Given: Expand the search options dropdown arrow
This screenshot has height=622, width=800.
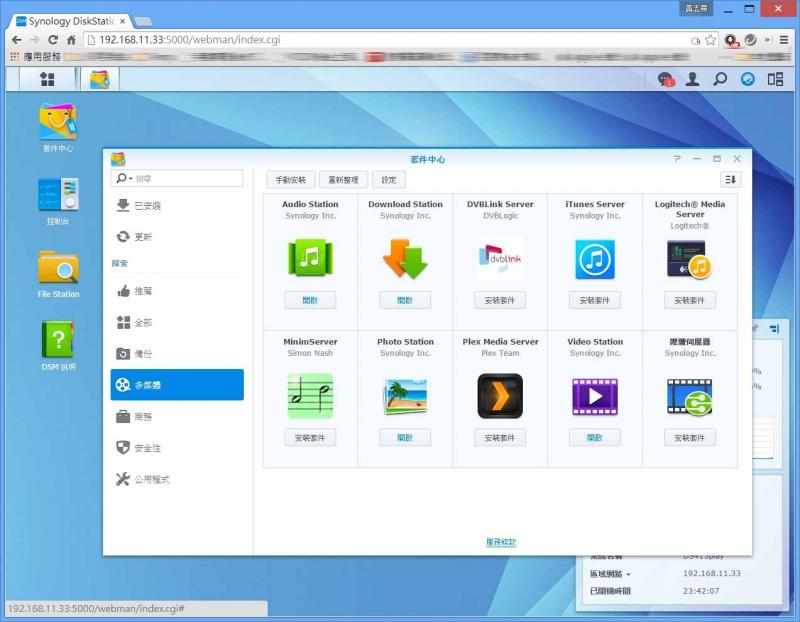Looking at the screenshot, I should pyautogui.click(x=131, y=179).
